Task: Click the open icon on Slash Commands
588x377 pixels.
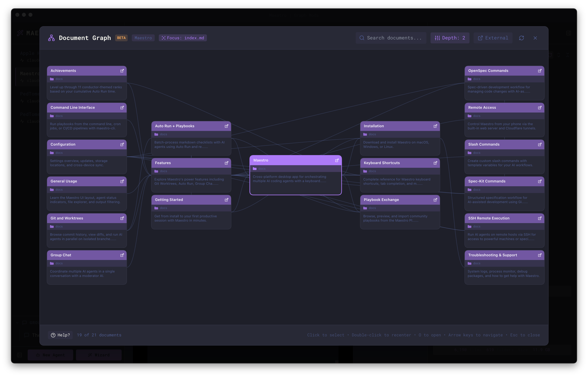Action: coord(540,144)
